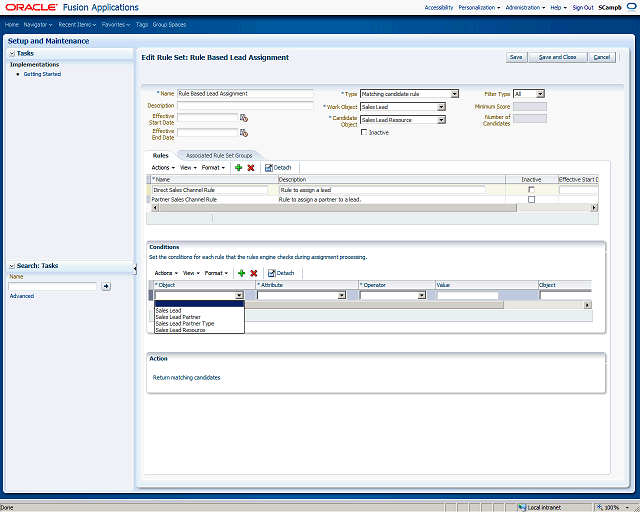The image size is (640, 512).
Task: Click the task search Name field
Action: [53, 286]
